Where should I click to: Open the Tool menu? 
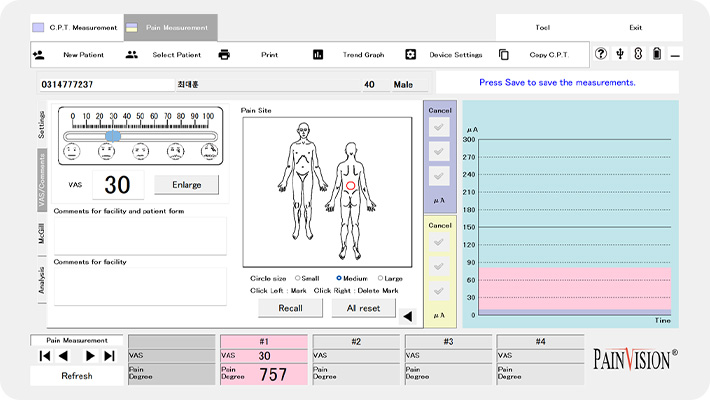click(x=544, y=27)
